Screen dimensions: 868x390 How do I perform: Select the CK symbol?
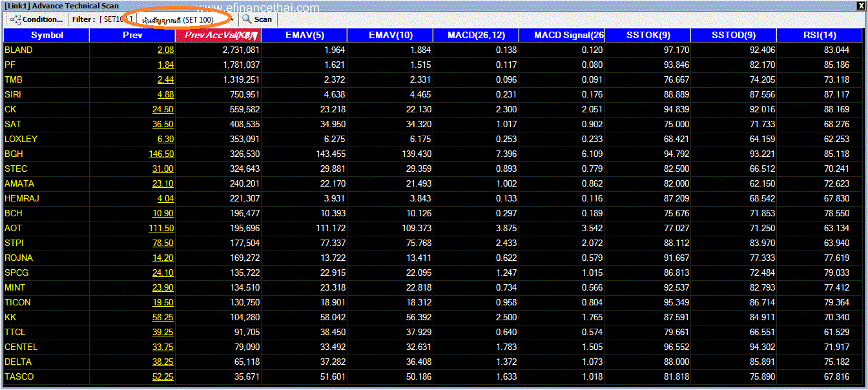point(10,109)
